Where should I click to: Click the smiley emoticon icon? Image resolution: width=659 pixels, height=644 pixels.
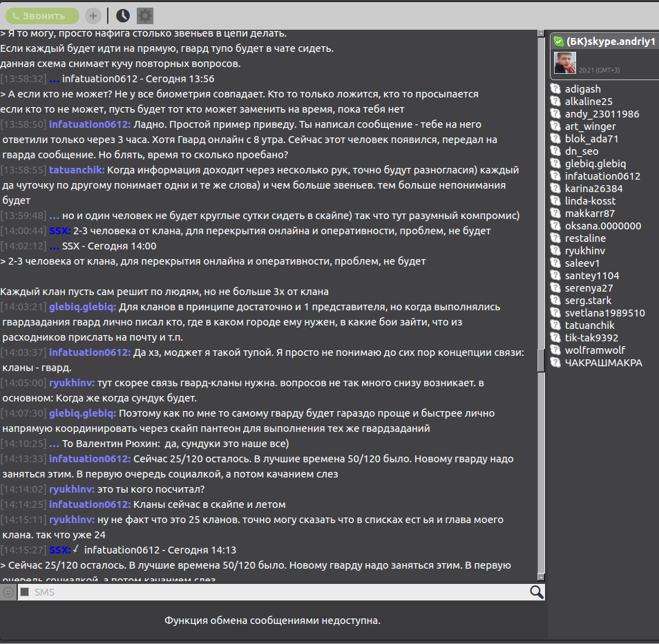8,592
